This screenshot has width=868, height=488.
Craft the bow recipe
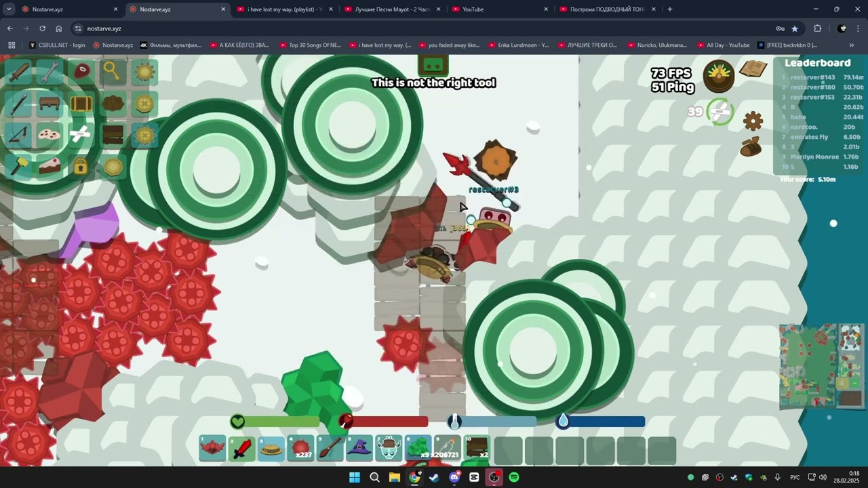[18, 135]
